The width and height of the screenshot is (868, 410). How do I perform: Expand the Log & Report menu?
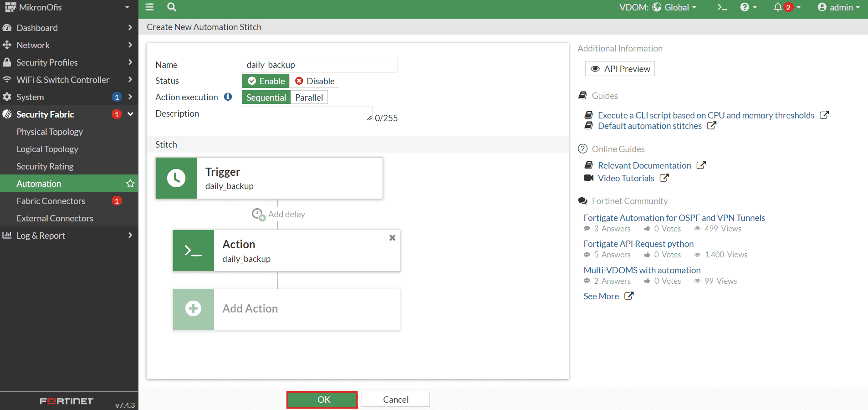tap(69, 236)
